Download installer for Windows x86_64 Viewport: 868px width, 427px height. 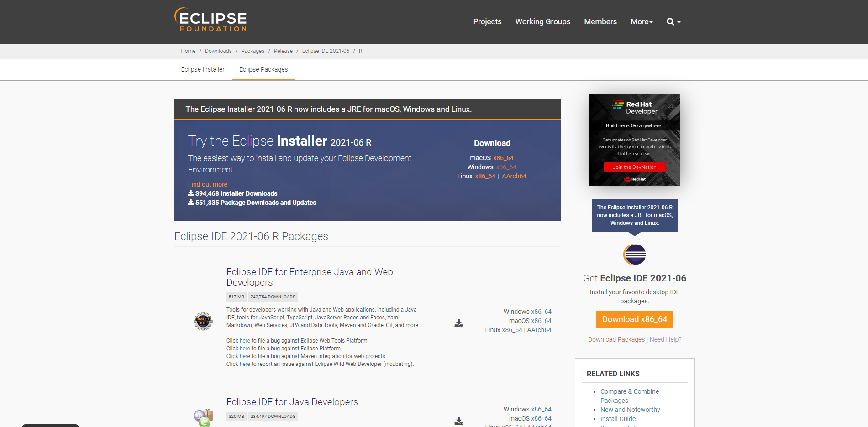coord(506,167)
